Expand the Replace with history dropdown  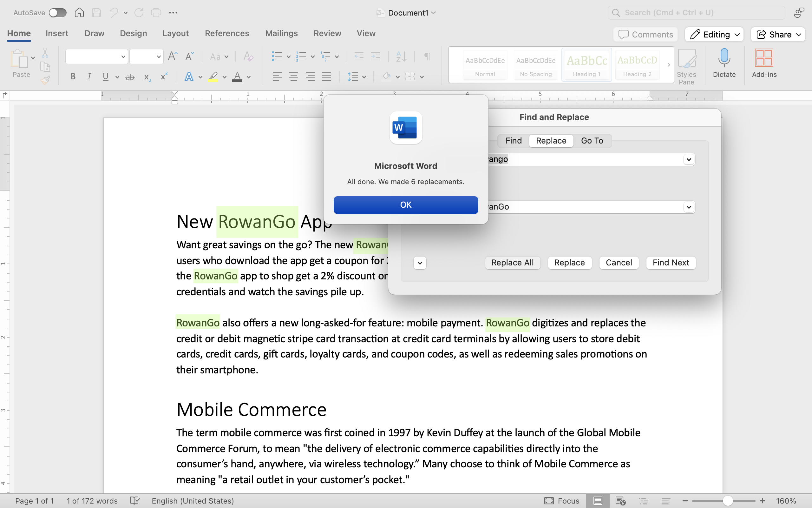click(x=689, y=207)
